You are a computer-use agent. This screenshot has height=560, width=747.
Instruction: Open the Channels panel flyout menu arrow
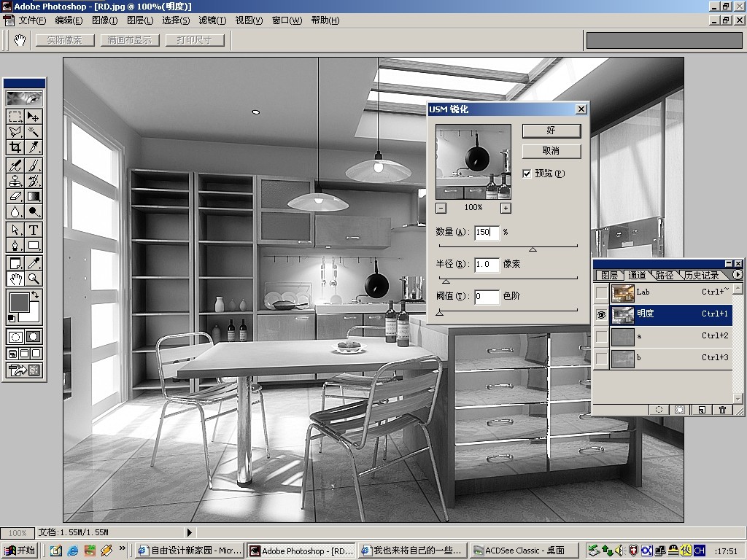[x=737, y=275]
